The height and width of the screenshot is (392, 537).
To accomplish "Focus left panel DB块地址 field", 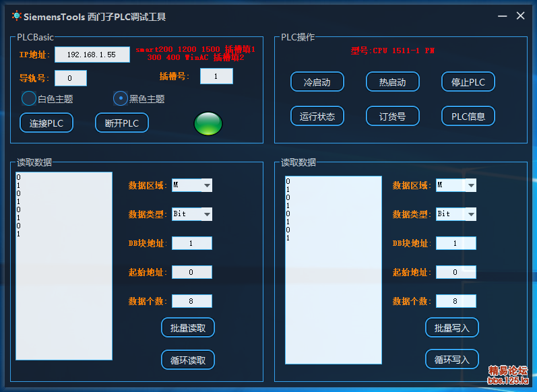I will click(x=192, y=243).
